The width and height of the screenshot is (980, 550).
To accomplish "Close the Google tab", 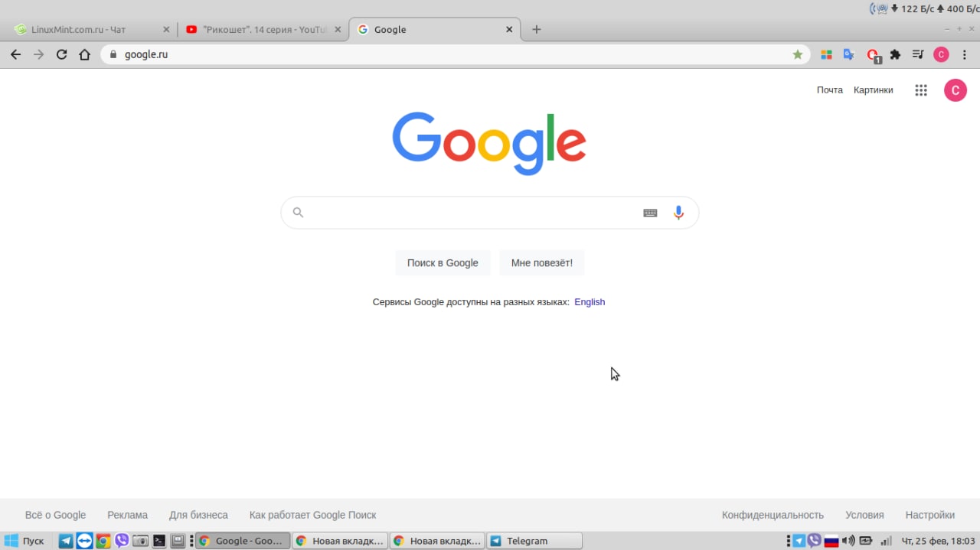I will tap(509, 29).
